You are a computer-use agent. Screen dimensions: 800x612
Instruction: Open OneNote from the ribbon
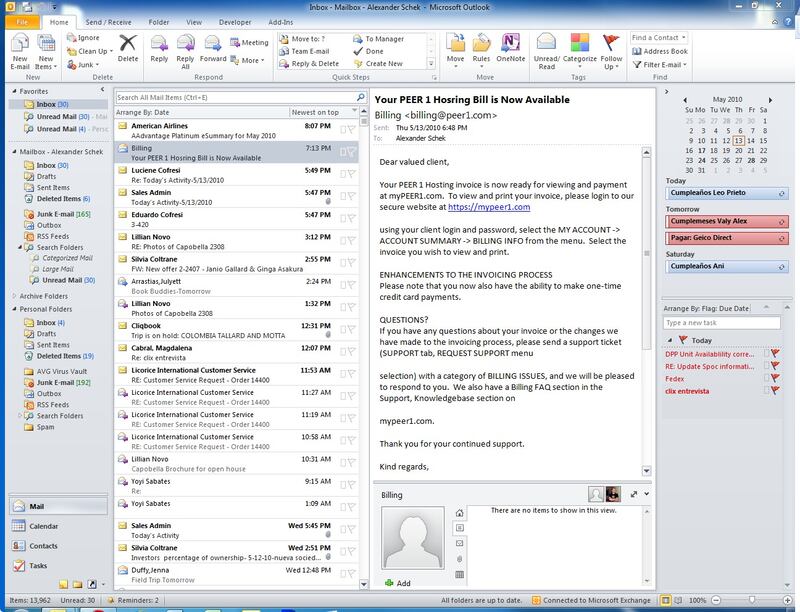510,46
